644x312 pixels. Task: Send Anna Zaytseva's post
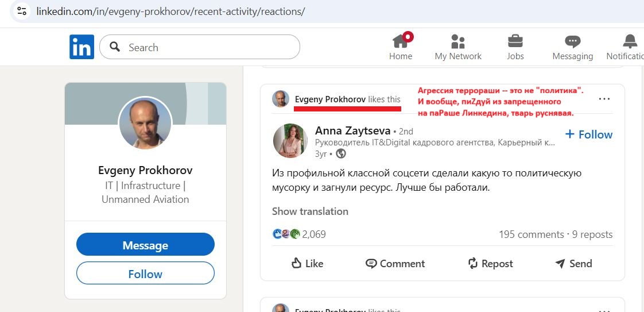click(573, 263)
